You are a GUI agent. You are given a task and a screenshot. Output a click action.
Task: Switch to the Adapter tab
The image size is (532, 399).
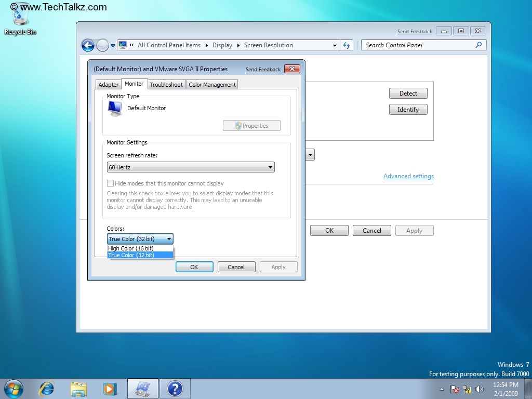(x=108, y=84)
